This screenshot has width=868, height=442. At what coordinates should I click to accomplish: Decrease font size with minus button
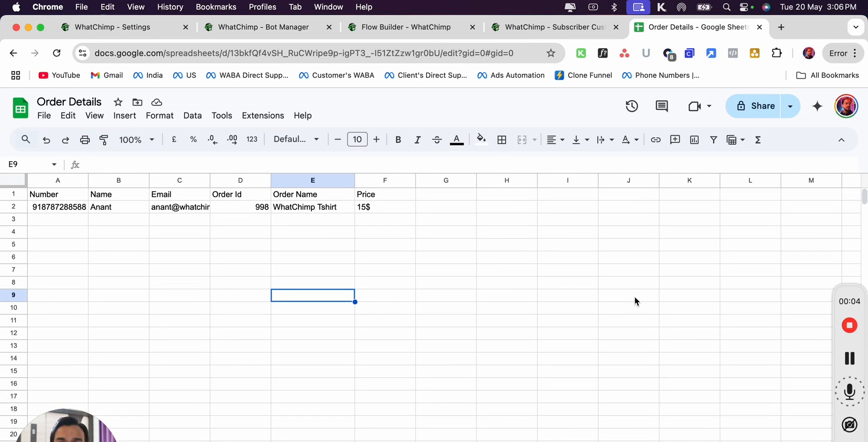(338, 139)
